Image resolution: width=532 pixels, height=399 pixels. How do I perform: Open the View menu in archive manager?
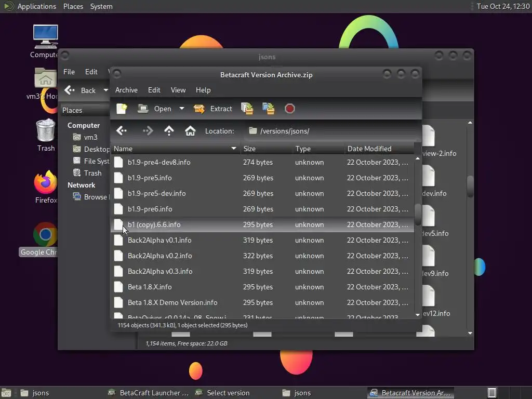(x=178, y=90)
